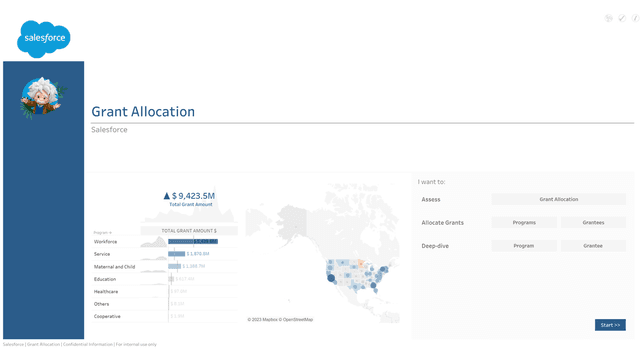Click the TOTAL GRANT AMOUNT $ column header

189,231
